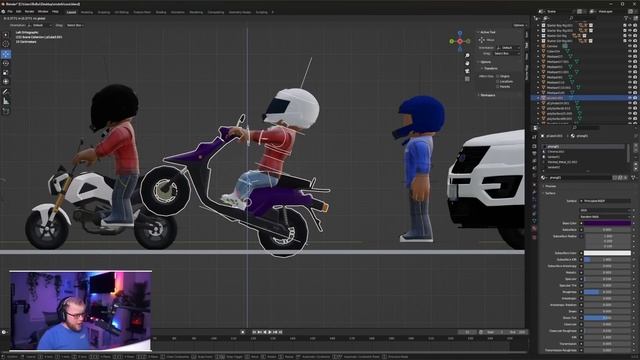
Task: Click the material name field below slot list
Action: tap(580, 178)
